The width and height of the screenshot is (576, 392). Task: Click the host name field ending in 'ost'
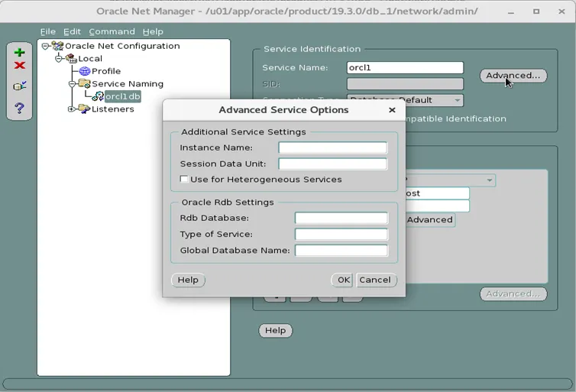437,193
